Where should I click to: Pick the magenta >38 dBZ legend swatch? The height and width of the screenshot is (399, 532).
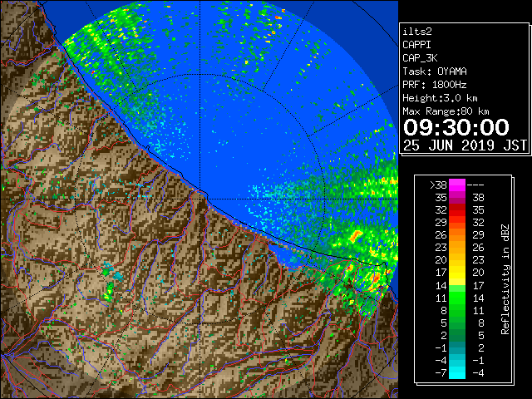tap(457, 185)
